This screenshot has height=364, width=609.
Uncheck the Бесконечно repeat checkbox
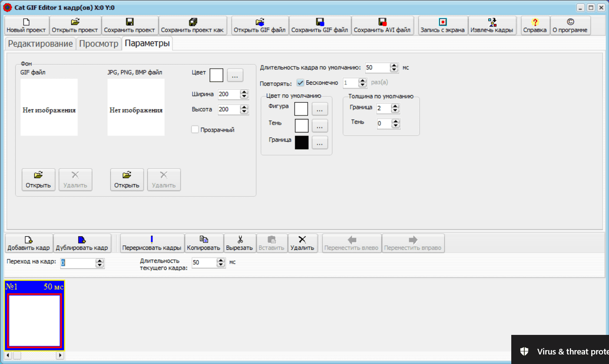pos(300,83)
